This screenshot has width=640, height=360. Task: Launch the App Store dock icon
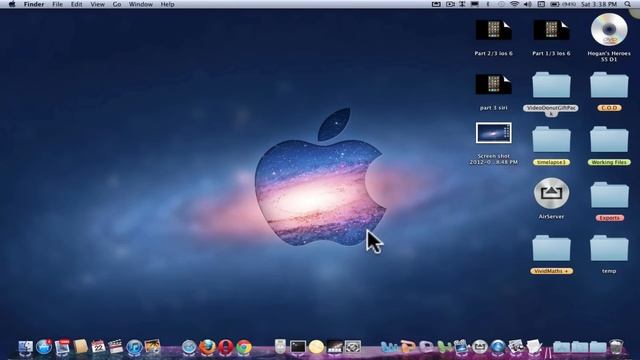[x=44, y=347]
